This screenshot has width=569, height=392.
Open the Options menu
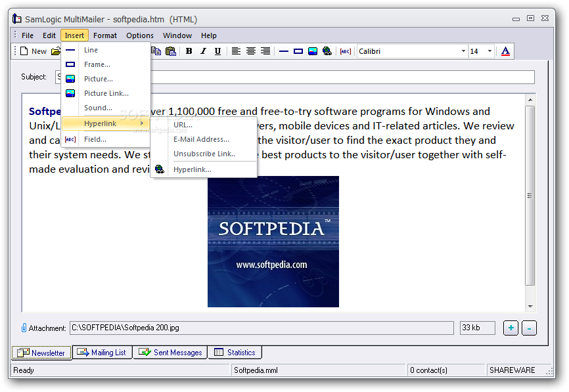click(x=140, y=35)
